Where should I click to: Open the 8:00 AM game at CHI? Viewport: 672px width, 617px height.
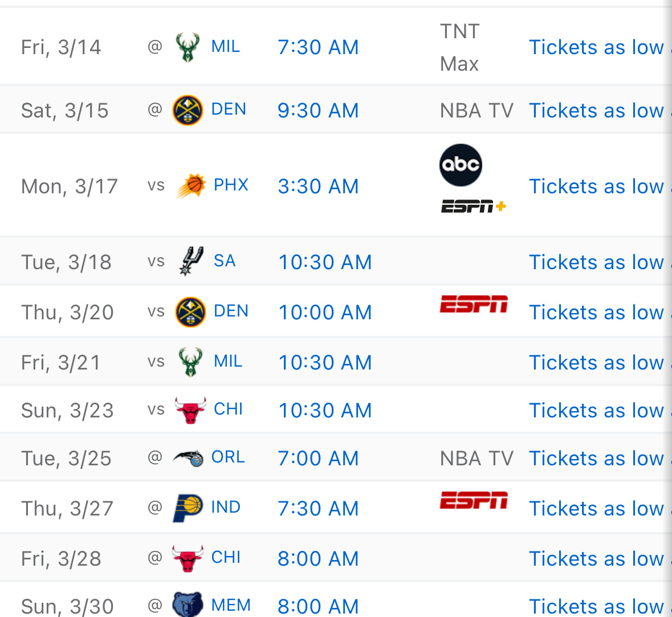318,559
